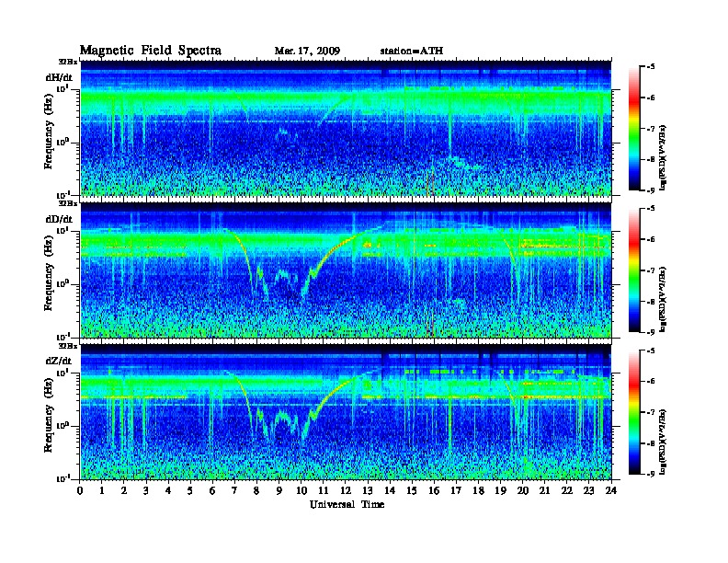Click the 10^1 frequency tick of dD/dt panel
The image size is (728, 563).
tap(63, 231)
